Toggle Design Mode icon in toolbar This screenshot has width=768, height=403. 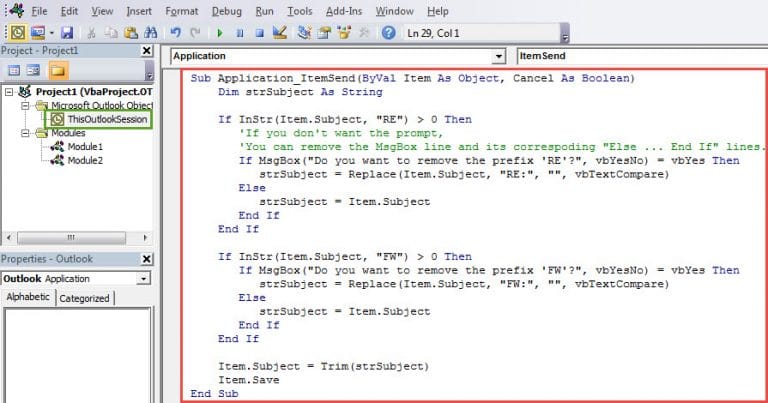280,33
